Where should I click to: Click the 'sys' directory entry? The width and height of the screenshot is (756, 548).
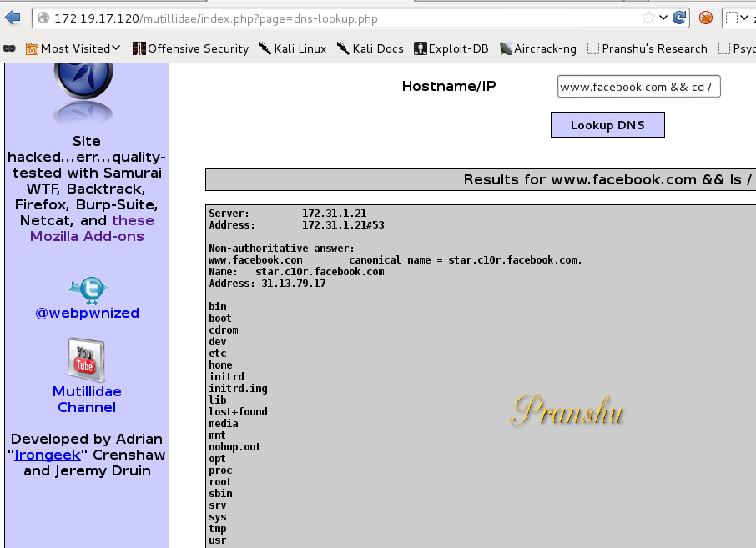click(x=218, y=517)
